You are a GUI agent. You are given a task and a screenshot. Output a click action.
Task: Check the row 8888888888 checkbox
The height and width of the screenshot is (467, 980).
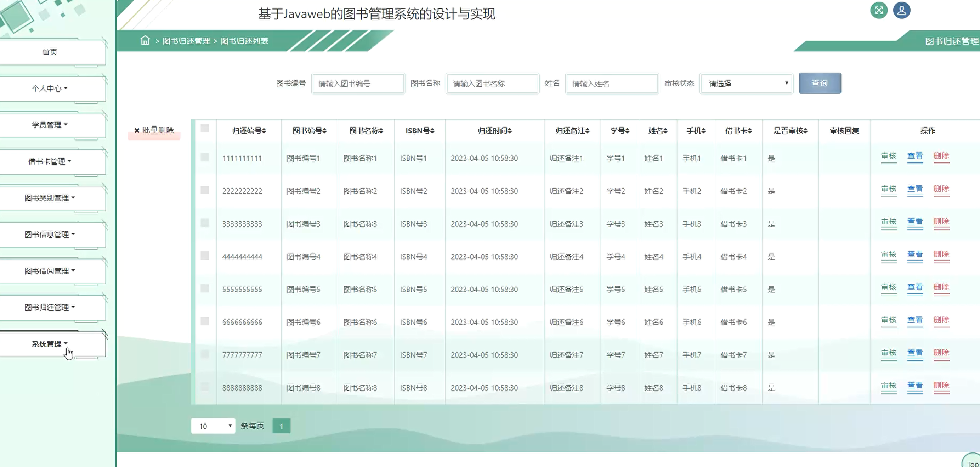pyautogui.click(x=205, y=386)
